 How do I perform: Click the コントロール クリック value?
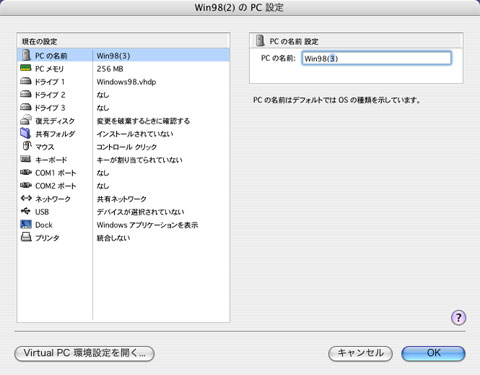click(x=127, y=147)
